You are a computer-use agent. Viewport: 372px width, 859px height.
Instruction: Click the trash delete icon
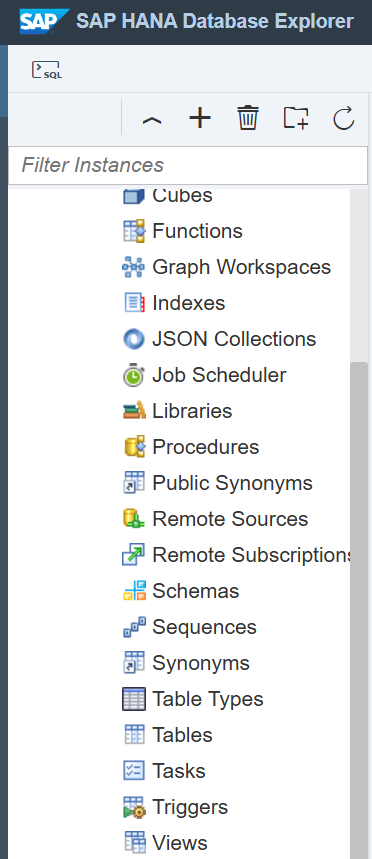click(x=248, y=118)
